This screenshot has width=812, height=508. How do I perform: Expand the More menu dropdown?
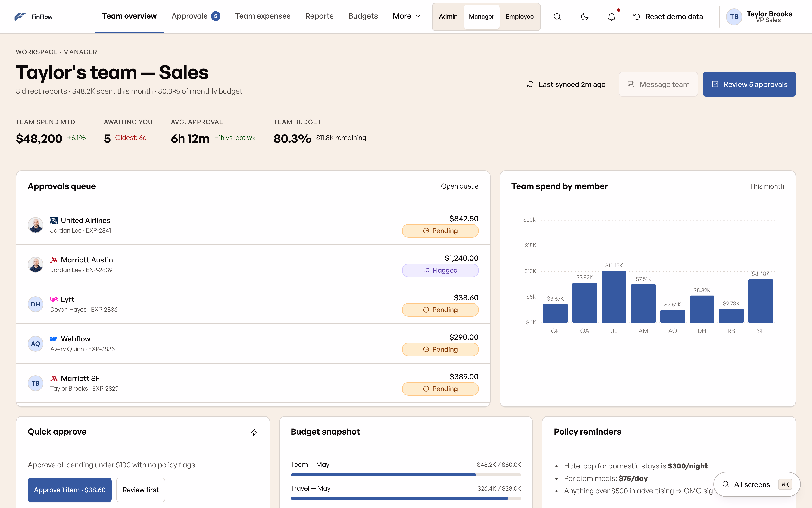pyautogui.click(x=406, y=16)
